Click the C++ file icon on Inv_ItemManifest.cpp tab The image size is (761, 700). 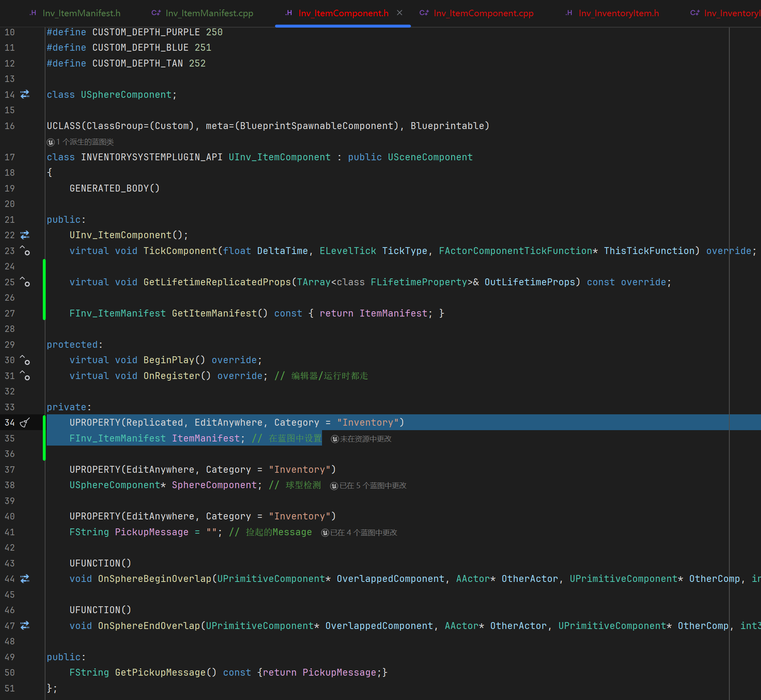pyautogui.click(x=156, y=13)
